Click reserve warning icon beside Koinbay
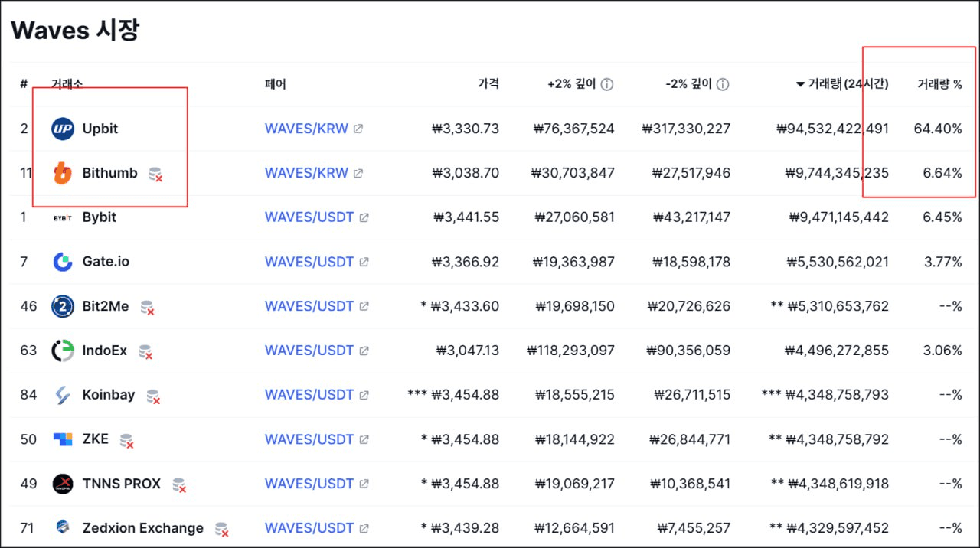The height and width of the screenshot is (548, 980). (x=153, y=396)
